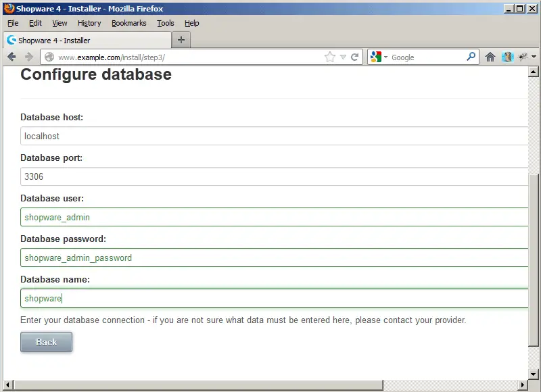Click the Firefox logo in title bar
The width and height of the screenshot is (541, 392).
[x=9, y=8]
